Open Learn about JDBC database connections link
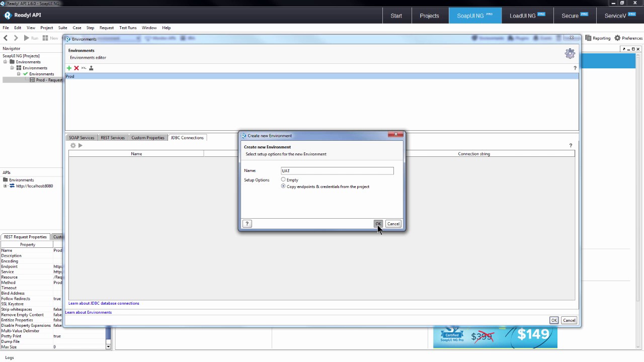The image size is (644, 362). tap(104, 303)
